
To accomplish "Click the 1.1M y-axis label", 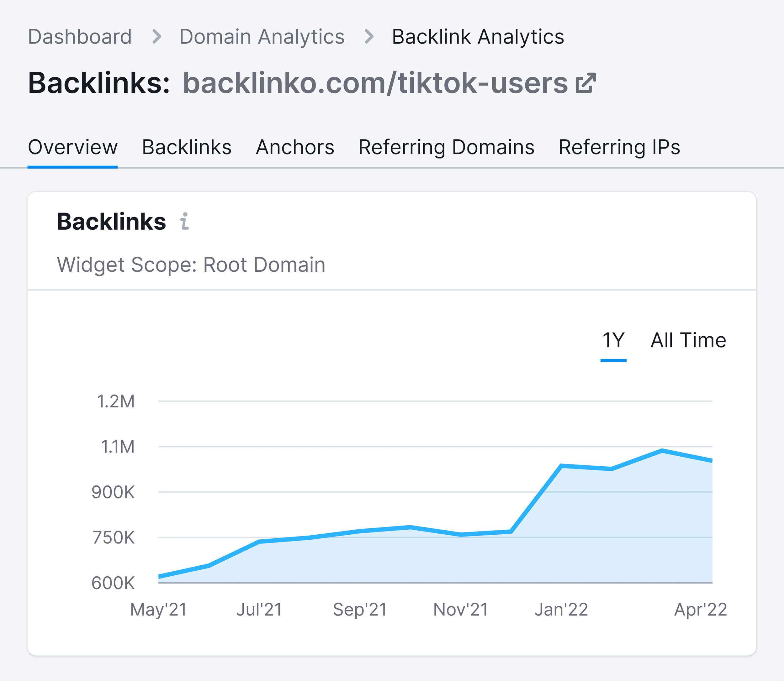I will (x=118, y=447).
